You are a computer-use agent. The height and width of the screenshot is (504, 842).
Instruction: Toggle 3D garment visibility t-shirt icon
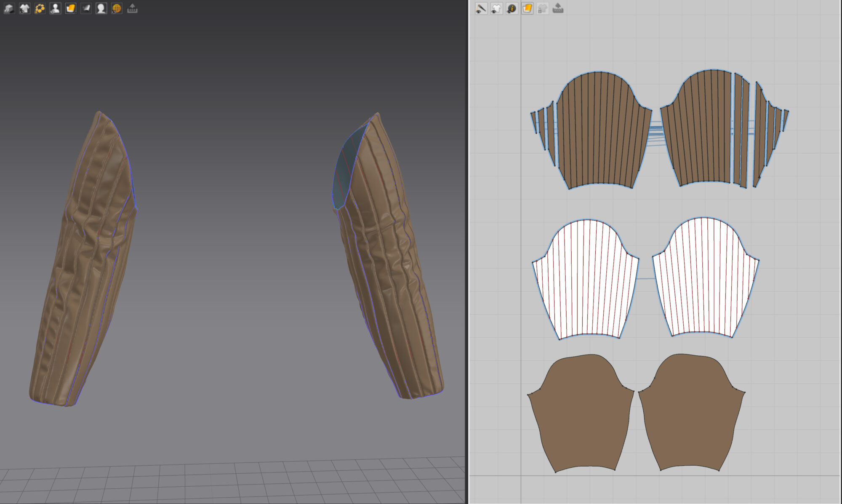[x=24, y=8]
